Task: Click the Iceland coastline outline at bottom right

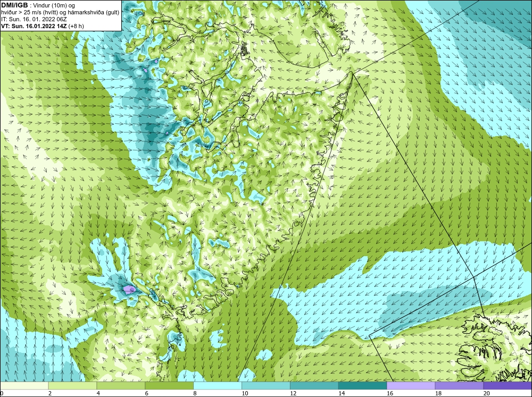Action: pyautogui.click(x=494, y=347)
